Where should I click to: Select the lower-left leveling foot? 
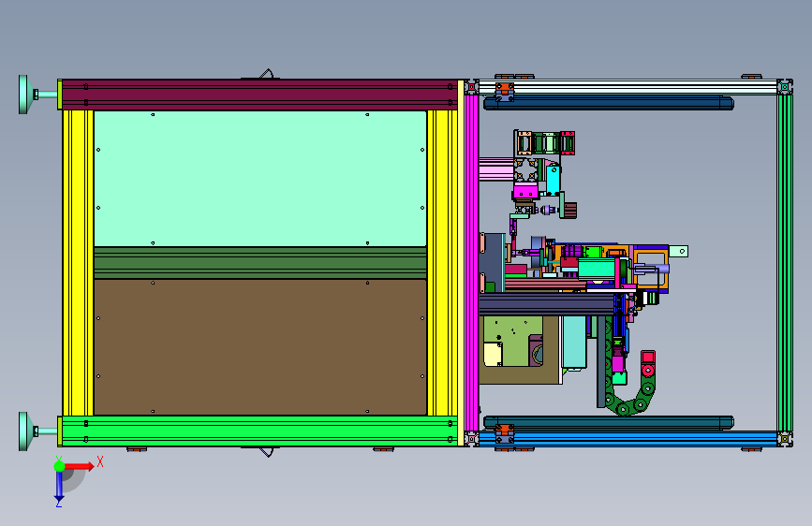click(23, 431)
